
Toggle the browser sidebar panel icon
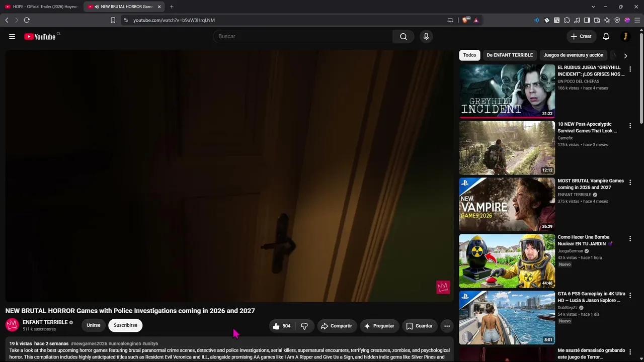[587, 20]
